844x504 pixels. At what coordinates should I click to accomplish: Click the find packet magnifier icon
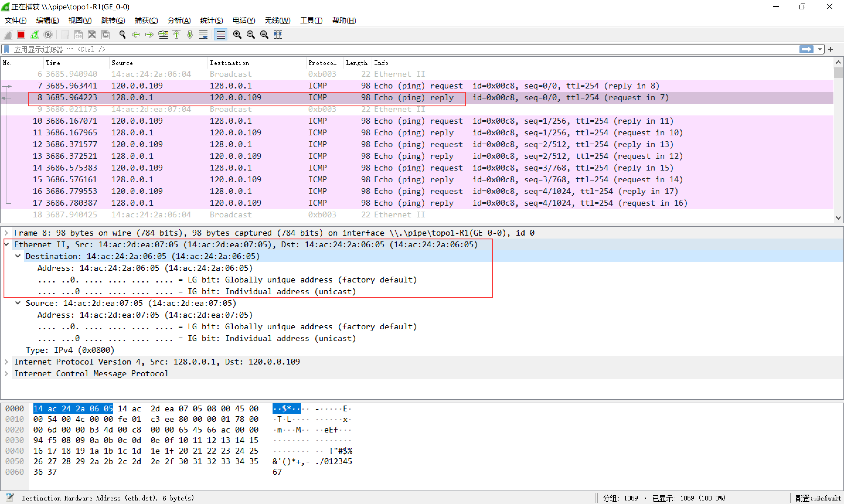122,35
